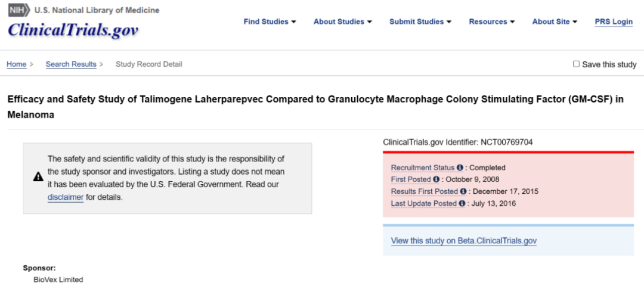
Task: Click the ClinicalTrials.gov site logo
Action: [73, 30]
